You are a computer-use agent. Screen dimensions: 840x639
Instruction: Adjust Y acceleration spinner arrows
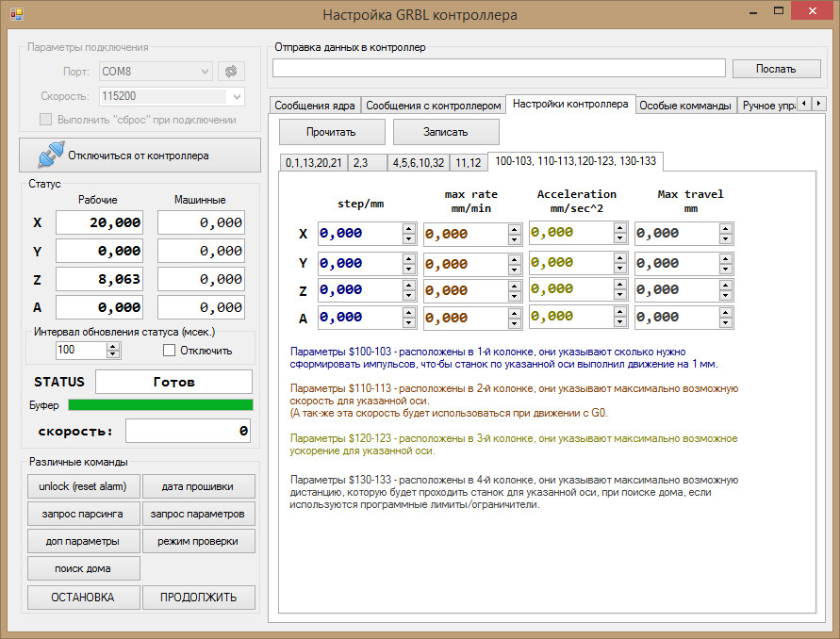(x=619, y=263)
